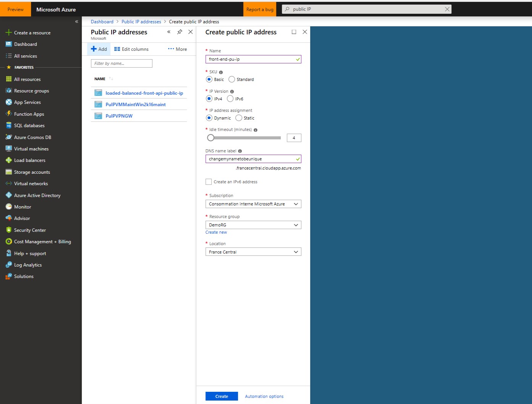Maximize the Create public IP blade
The width and height of the screenshot is (532, 404).
click(x=294, y=32)
